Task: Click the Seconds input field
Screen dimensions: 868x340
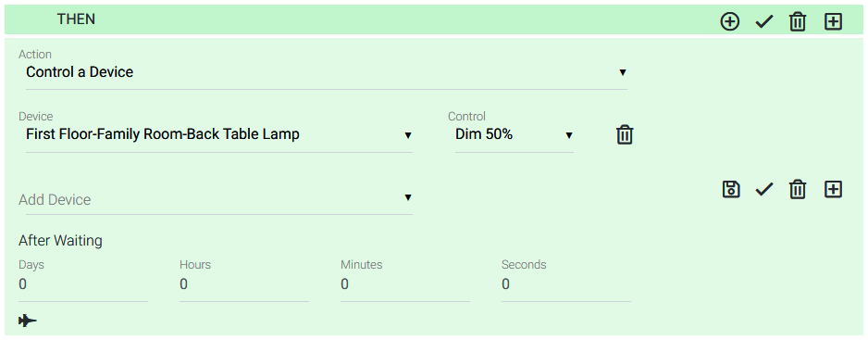Action: pos(566,284)
